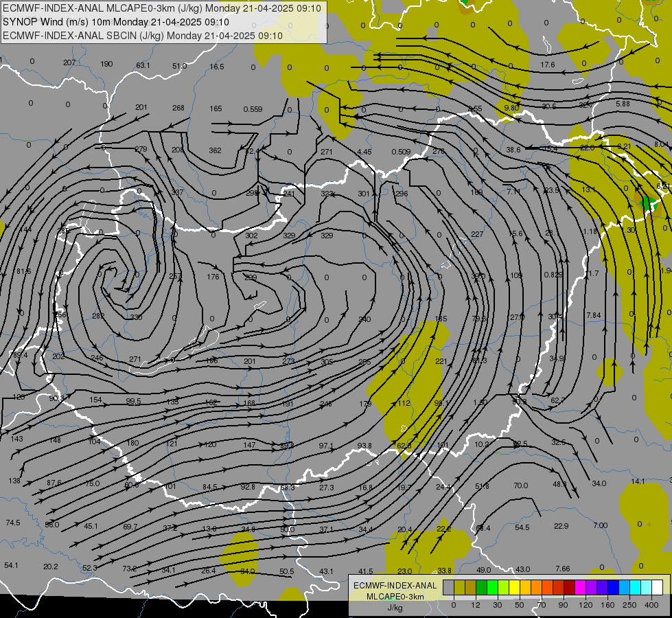The image size is (672, 618).
Task: Click the map value 70.0
Action: pyautogui.click(x=521, y=485)
